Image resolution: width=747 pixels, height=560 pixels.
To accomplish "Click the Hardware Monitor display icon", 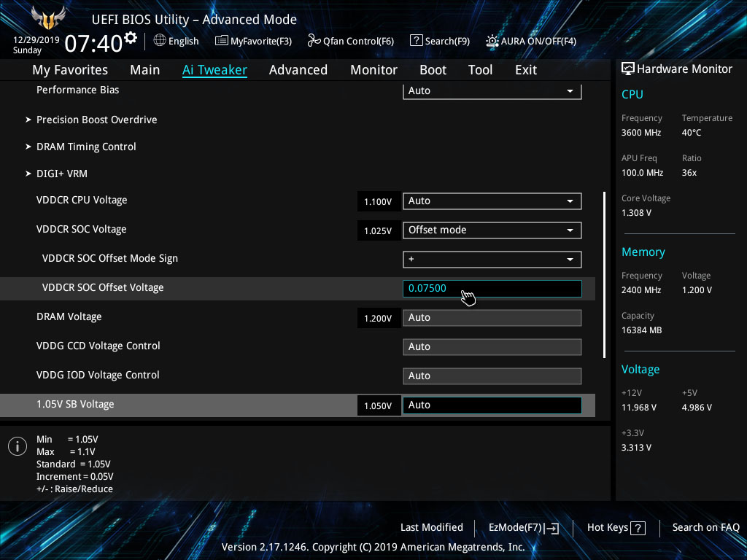I will click(x=628, y=69).
